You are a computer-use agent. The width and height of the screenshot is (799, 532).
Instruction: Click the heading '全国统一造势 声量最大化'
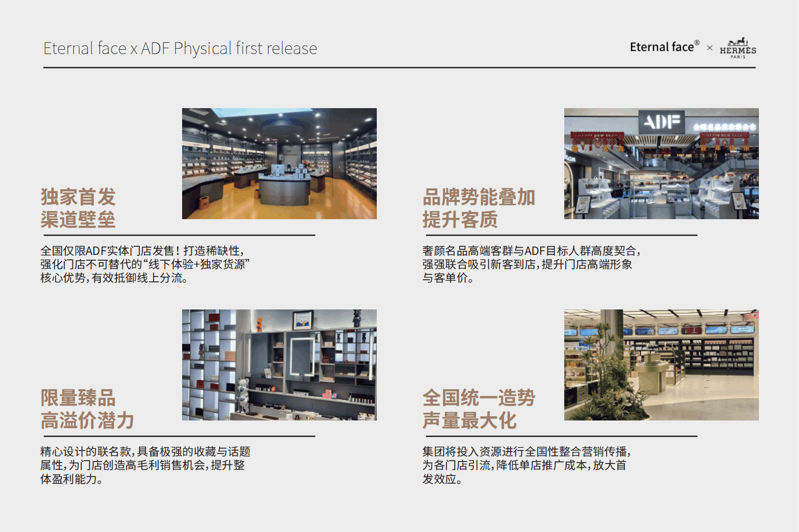[x=479, y=409]
